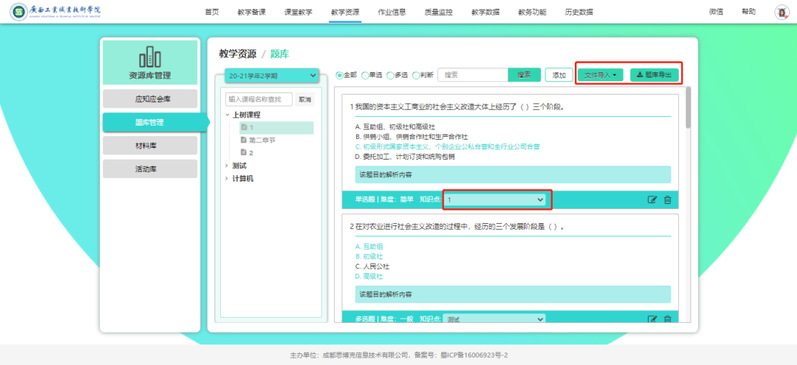Open 课堂教学 menu
Screen dimensions: 797x365
tap(298, 12)
